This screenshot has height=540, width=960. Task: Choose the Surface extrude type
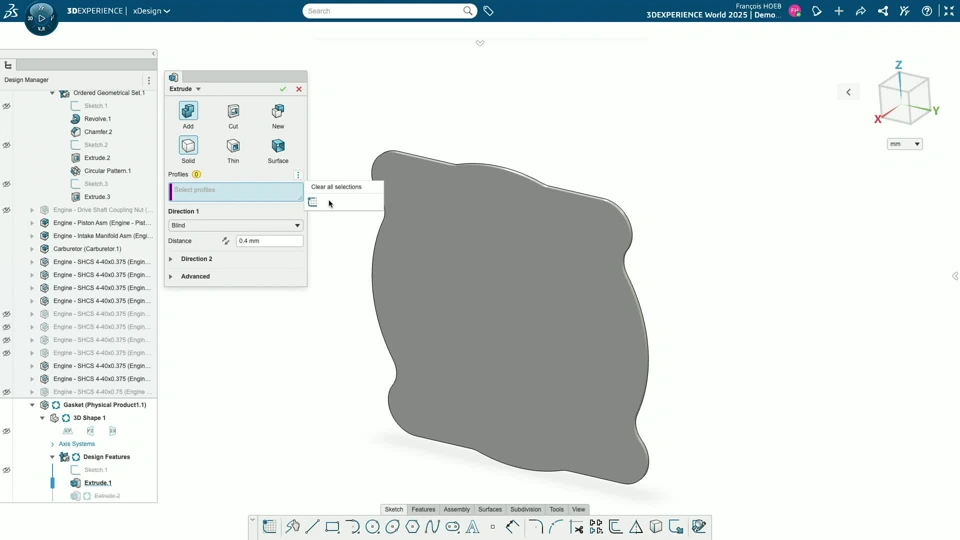coord(278,150)
